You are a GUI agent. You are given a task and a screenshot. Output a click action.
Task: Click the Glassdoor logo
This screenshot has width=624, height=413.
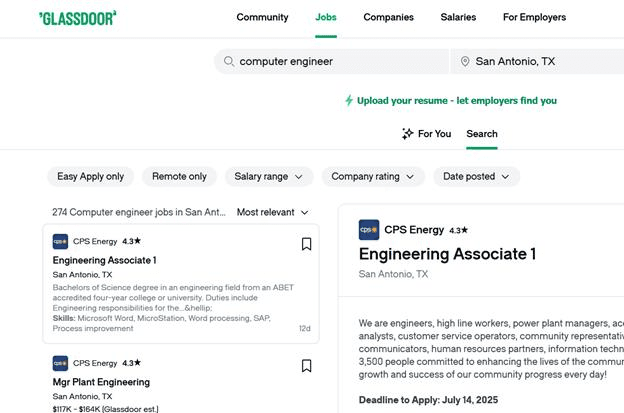click(78, 18)
